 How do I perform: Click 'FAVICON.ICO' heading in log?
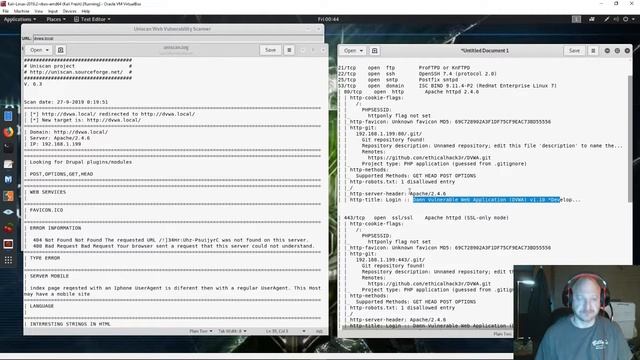click(x=46, y=210)
